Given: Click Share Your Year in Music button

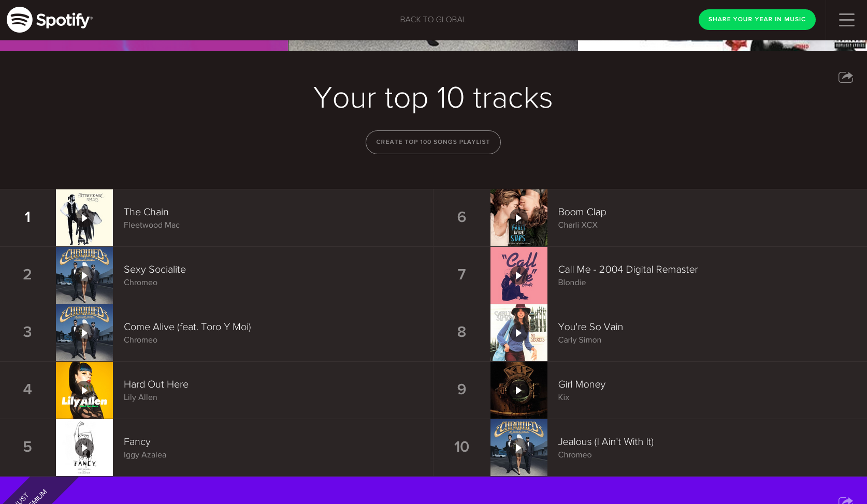Looking at the screenshot, I should 757,20.
